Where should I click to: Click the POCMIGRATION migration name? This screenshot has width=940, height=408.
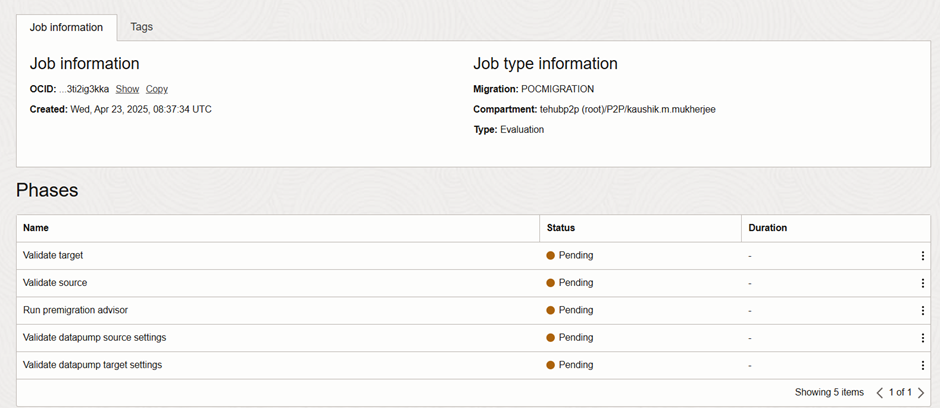(557, 89)
